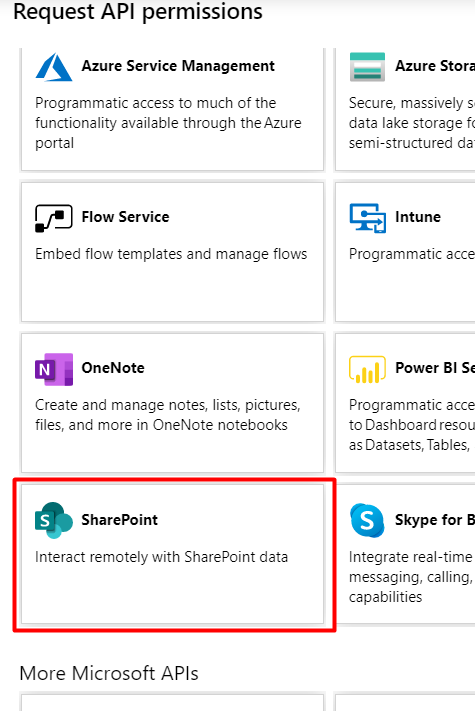Screen dimensions: 475x711
Task: Click the OneNote notebooks description text
Action: 168,415
